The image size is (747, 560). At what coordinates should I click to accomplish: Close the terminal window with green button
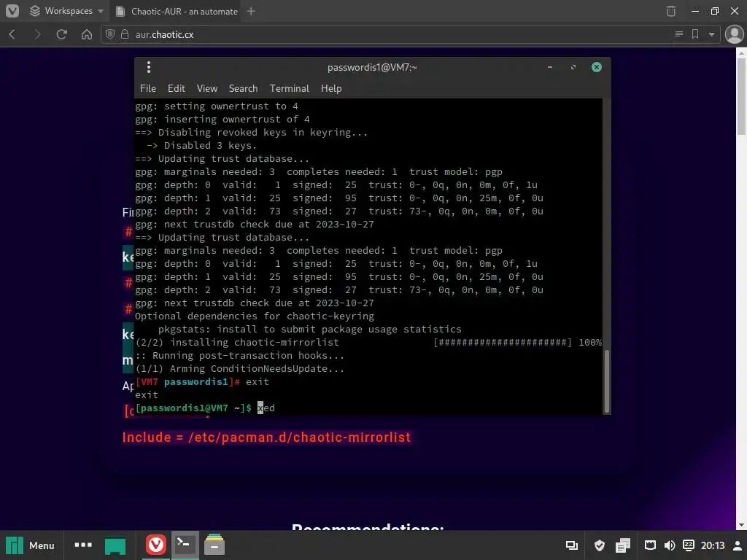[x=597, y=67]
